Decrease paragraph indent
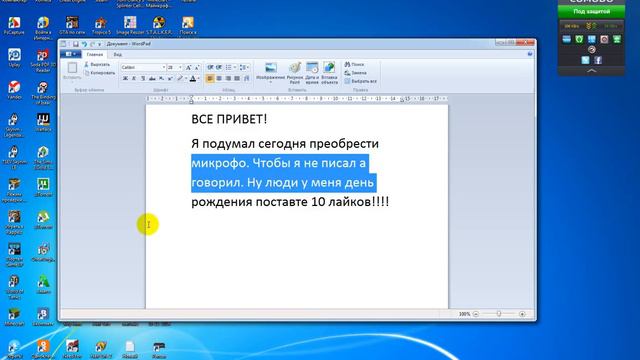 coord(210,67)
